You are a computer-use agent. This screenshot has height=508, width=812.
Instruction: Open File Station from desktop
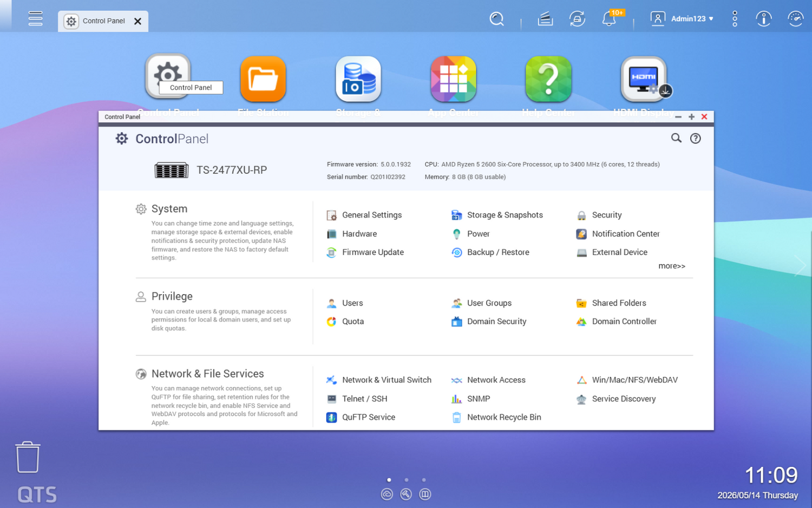[263, 79]
